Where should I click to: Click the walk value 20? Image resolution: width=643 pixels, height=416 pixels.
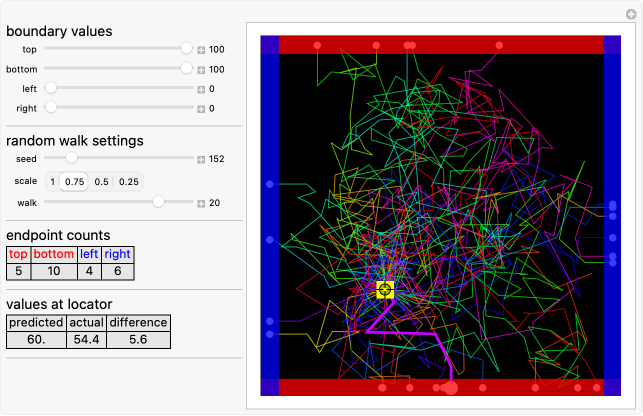(x=214, y=203)
